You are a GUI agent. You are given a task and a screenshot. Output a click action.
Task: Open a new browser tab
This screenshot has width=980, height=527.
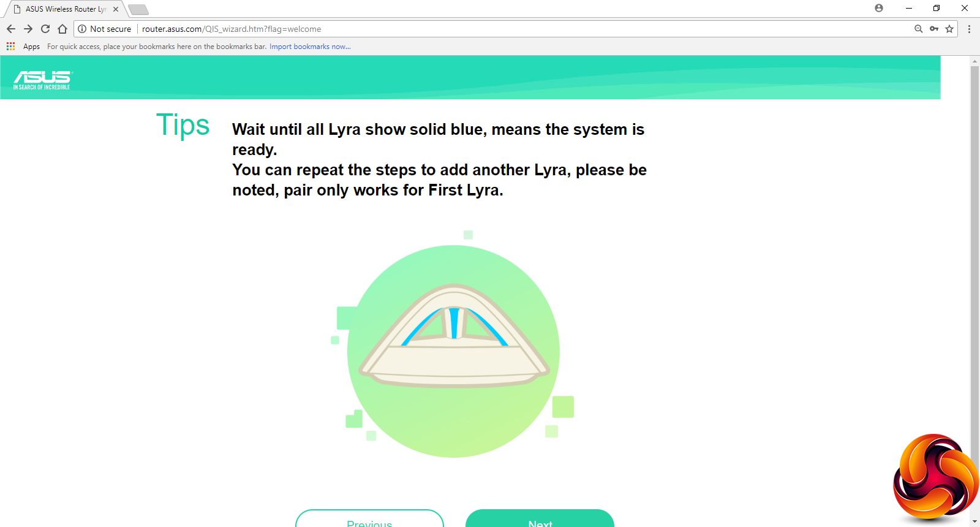[x=138, y=9]
